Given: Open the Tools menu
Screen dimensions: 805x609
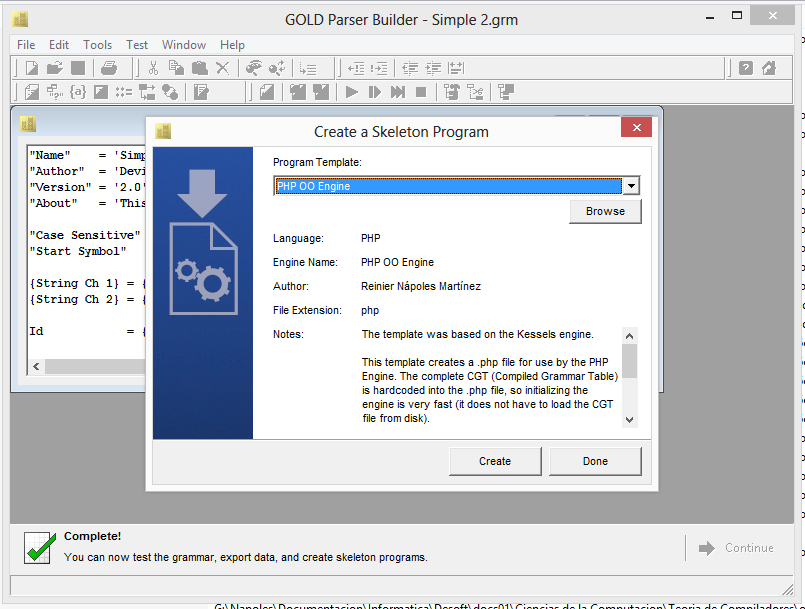Looking at the screenshot, I should tap(97, 45).
